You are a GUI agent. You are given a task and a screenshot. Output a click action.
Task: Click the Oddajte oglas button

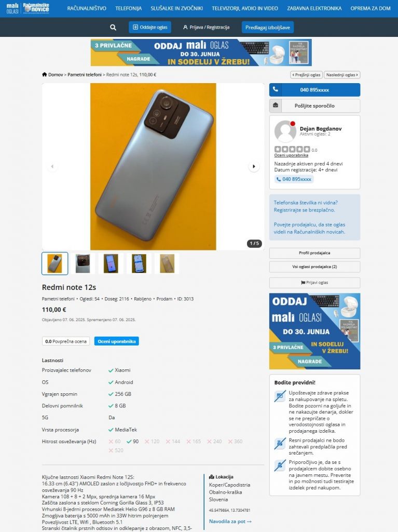coord(150,27)
